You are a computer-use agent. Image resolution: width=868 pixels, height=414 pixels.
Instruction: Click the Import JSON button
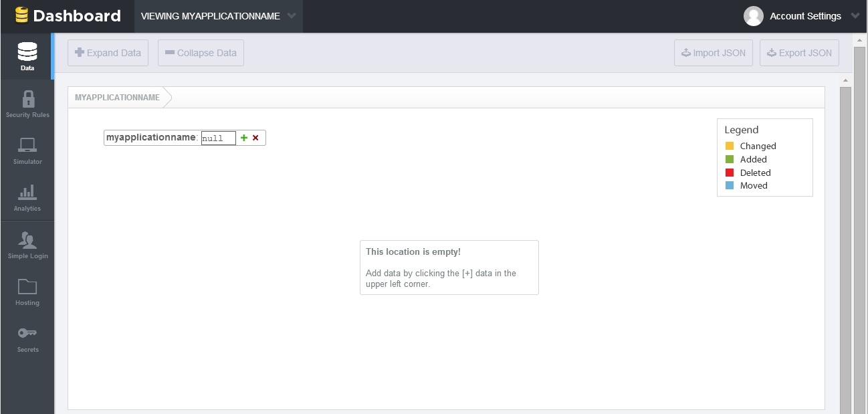[x=713, y=52]
